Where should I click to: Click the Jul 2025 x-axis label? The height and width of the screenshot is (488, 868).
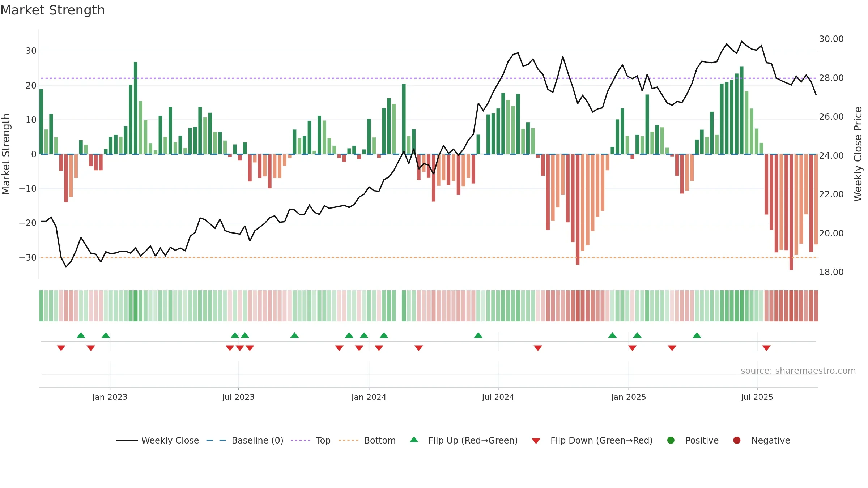pyautogui.click(x=757, y=397)
